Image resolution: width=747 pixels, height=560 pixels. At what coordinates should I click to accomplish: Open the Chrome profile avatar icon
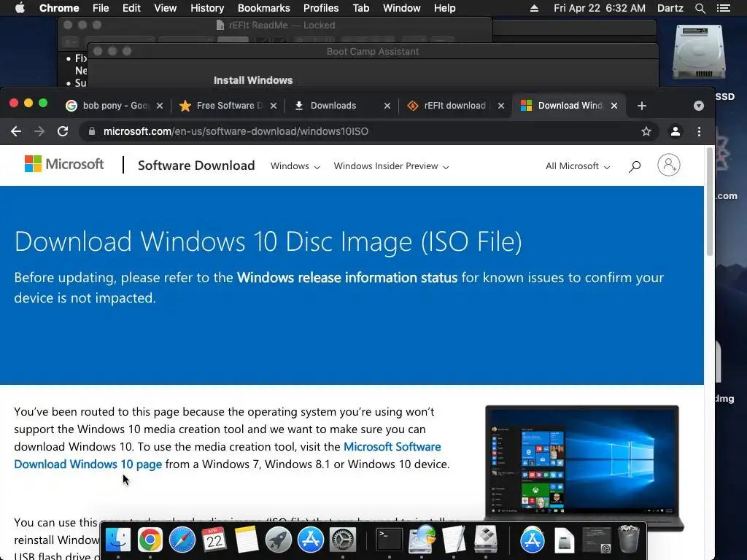675,131
